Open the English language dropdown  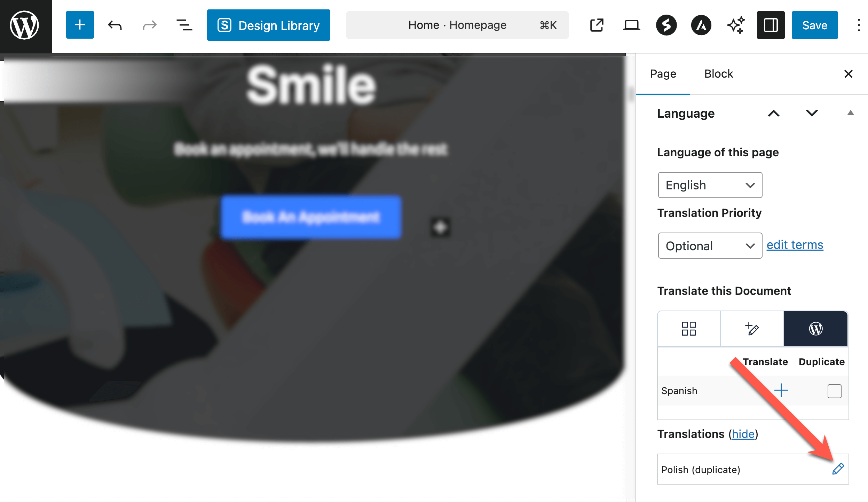point(710,185)
